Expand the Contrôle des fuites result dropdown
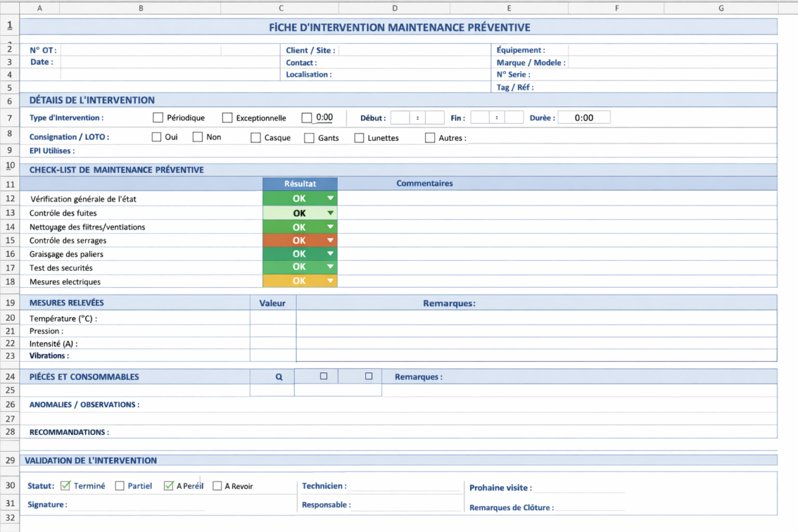The image size is (798, 532). pyautogui.click(x=330, y=213)
